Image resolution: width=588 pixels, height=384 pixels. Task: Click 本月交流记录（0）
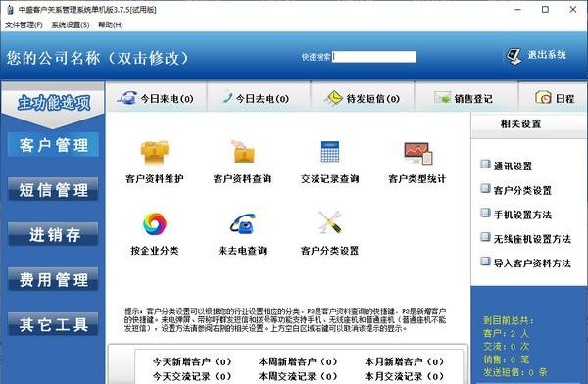(404, 376)
